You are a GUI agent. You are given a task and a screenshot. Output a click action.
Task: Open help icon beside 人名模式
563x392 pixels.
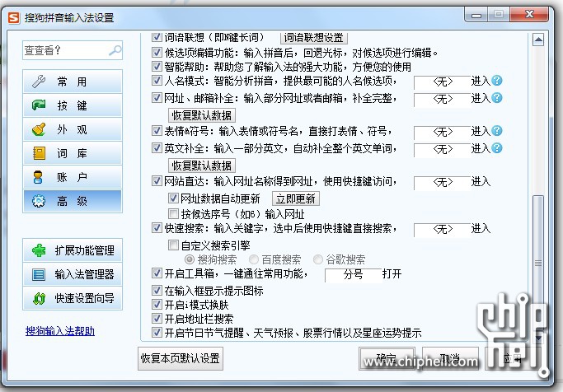tap(497, 81)
